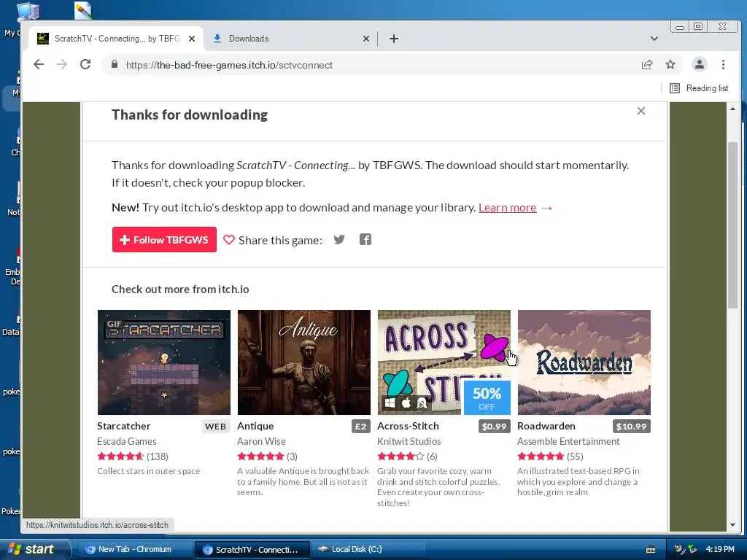Select the ScratchTV - Connecting tab
Viewport: 747px width, 560px height.
point(117,39)
